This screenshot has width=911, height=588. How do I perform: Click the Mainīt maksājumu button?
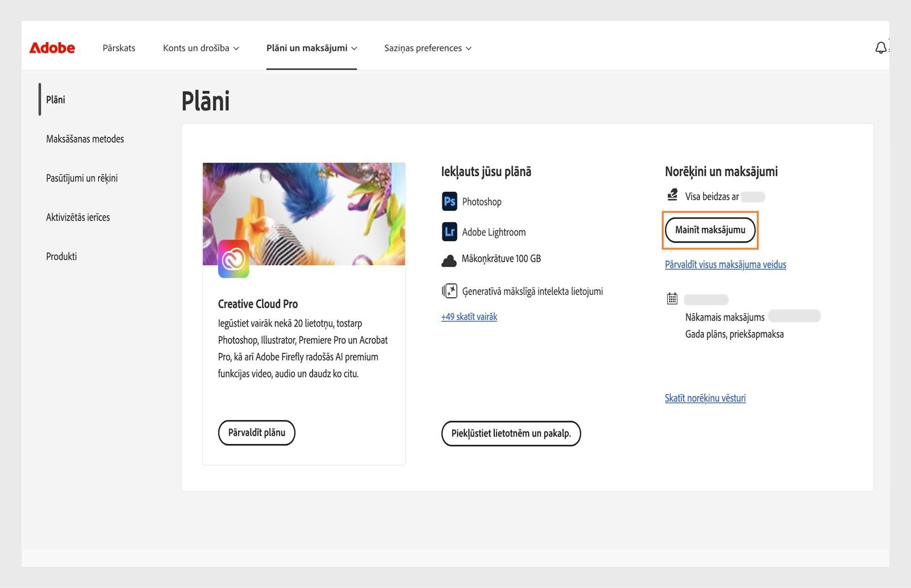tap(710, 230)
